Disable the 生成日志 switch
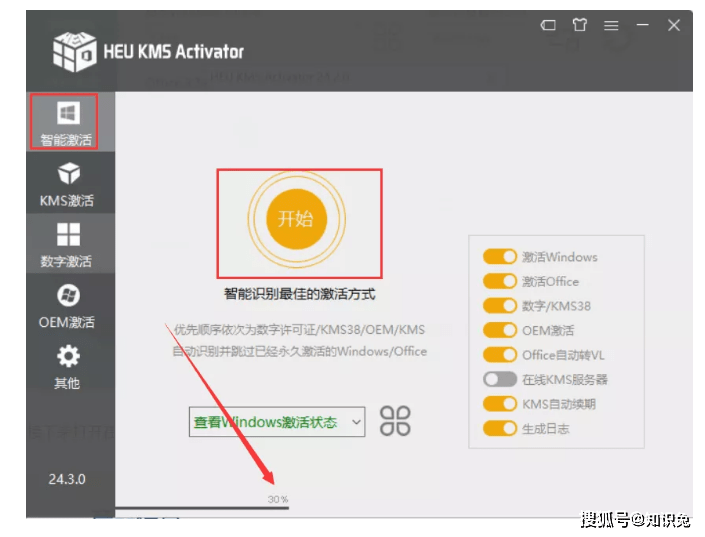The width and height of the screenshot is (705, 537). pyautogui.click(x=500, y=428)
